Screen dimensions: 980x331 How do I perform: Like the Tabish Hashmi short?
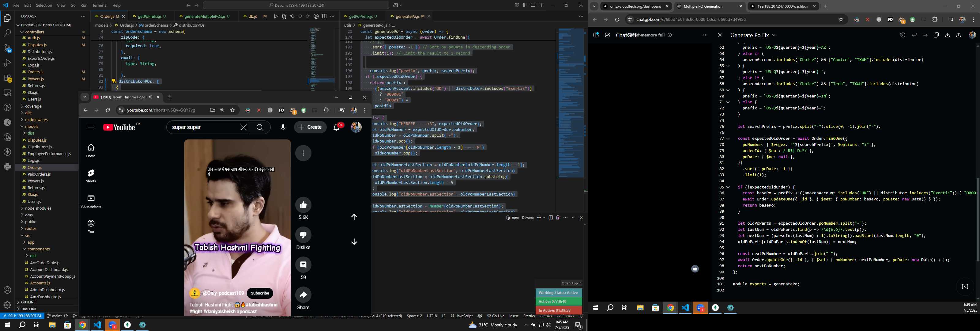(303, 205)
